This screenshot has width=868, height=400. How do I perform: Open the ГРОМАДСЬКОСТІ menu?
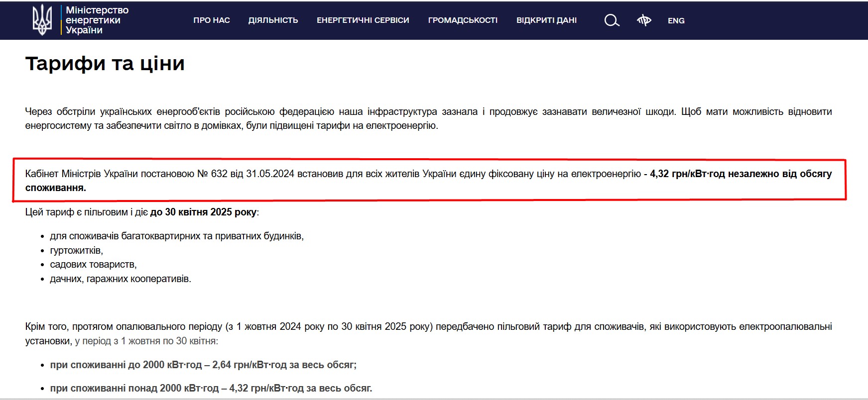[463, 20]
